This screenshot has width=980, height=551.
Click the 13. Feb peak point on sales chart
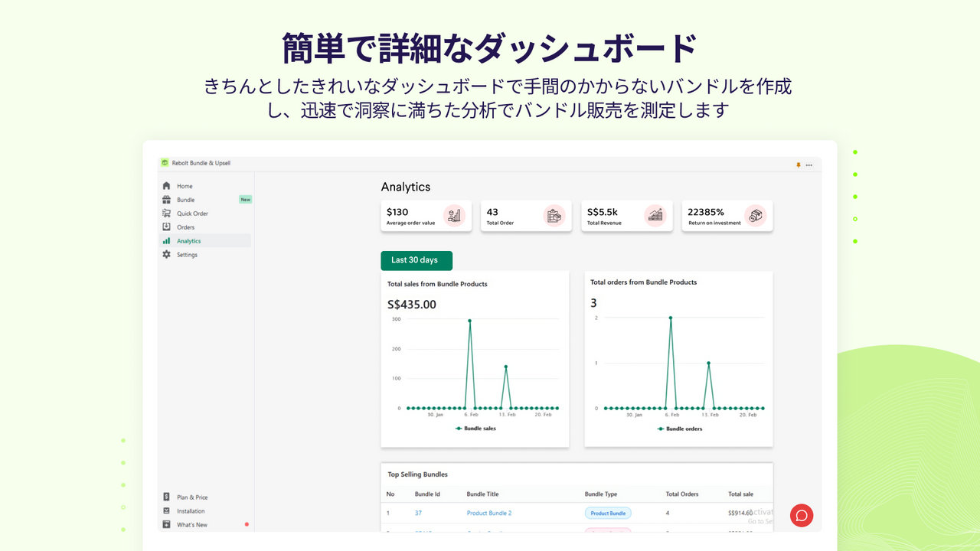coord(506,367)
